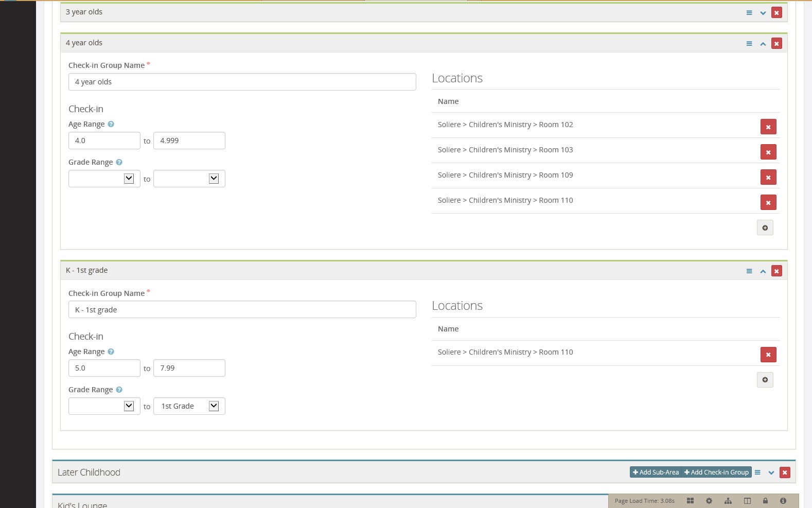Click reorder handle on 3 year olds panel
The image size is (812, 508).
(749, 13)
